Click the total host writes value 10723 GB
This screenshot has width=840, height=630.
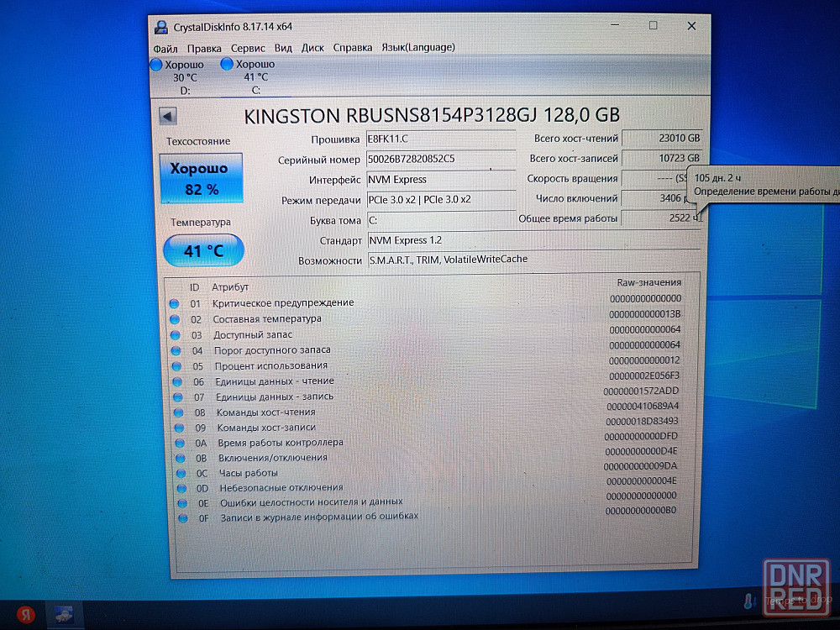point(662,158)
